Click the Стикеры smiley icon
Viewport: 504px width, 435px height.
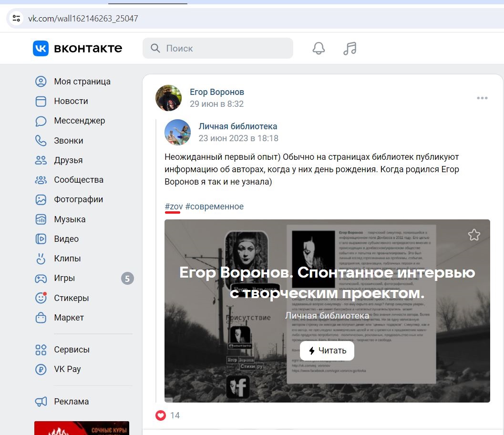[41, 298]
